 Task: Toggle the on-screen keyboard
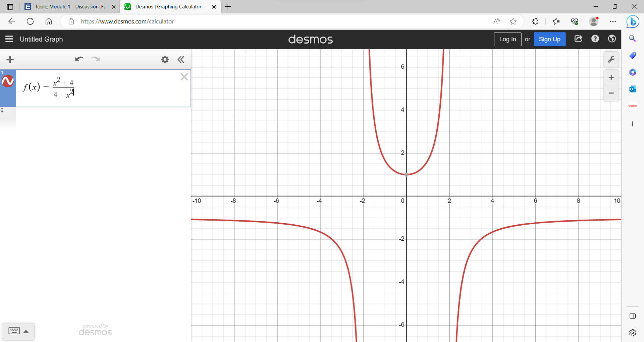click(14, 331)
